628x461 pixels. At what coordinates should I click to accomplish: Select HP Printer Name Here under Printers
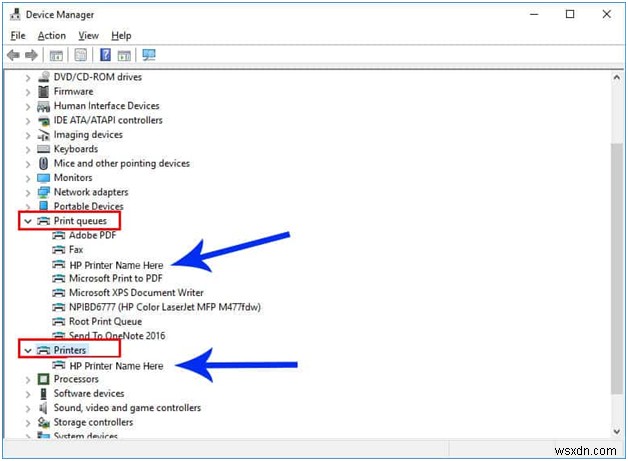116,366
